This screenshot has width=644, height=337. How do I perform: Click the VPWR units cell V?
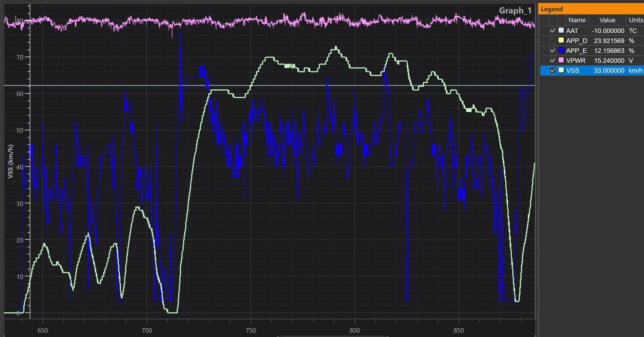coord(630,60)
